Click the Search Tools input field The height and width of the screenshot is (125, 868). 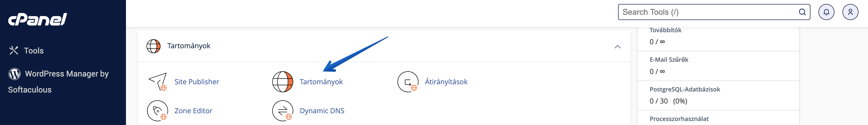(709, 12)
